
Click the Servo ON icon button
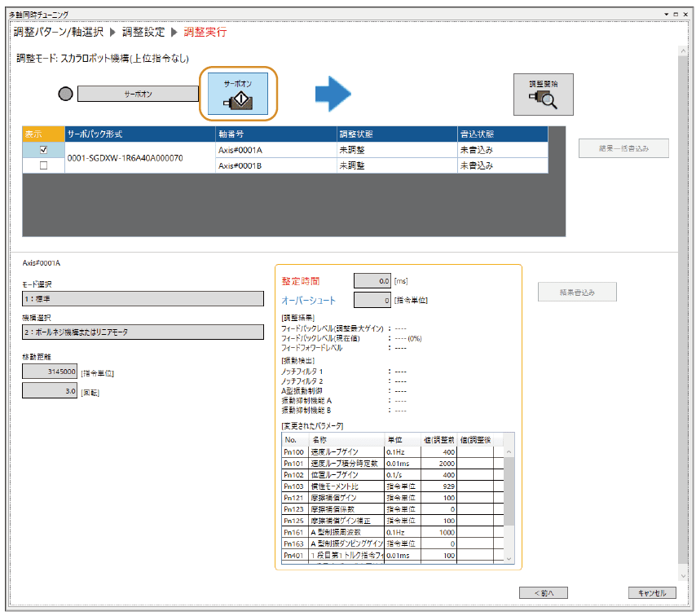pyautogui.click(x=238, y=94)
